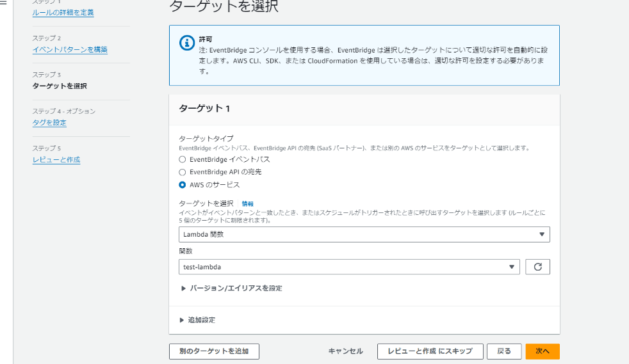Click the 戻る button
629x364 pixels.
(504, 351)
